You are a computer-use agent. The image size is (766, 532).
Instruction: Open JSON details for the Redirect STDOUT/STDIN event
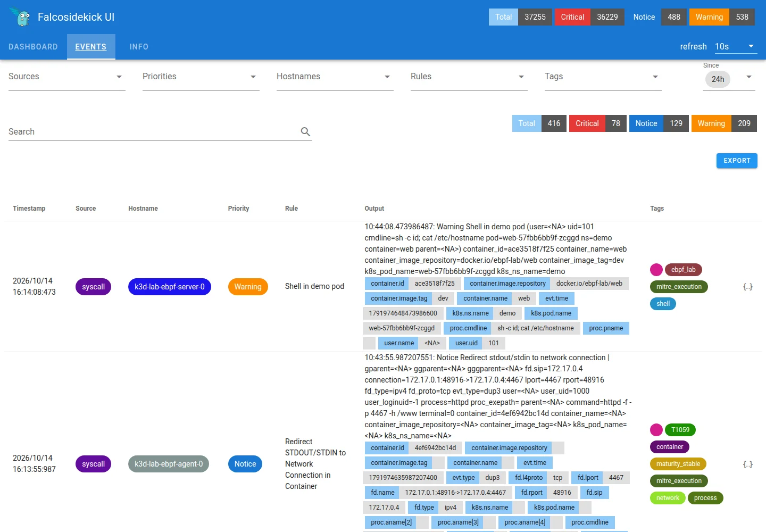tap(748, 464)
